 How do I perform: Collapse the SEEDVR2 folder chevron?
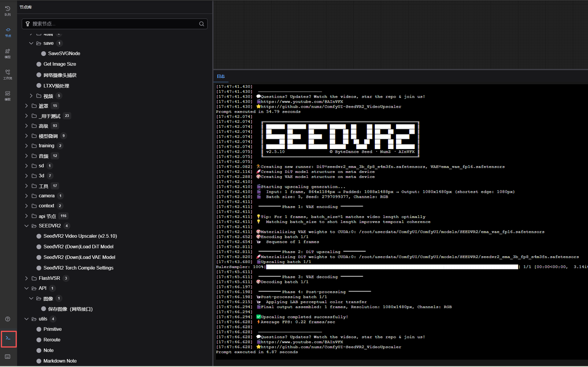pyautogui.click(x=27, y=226)
